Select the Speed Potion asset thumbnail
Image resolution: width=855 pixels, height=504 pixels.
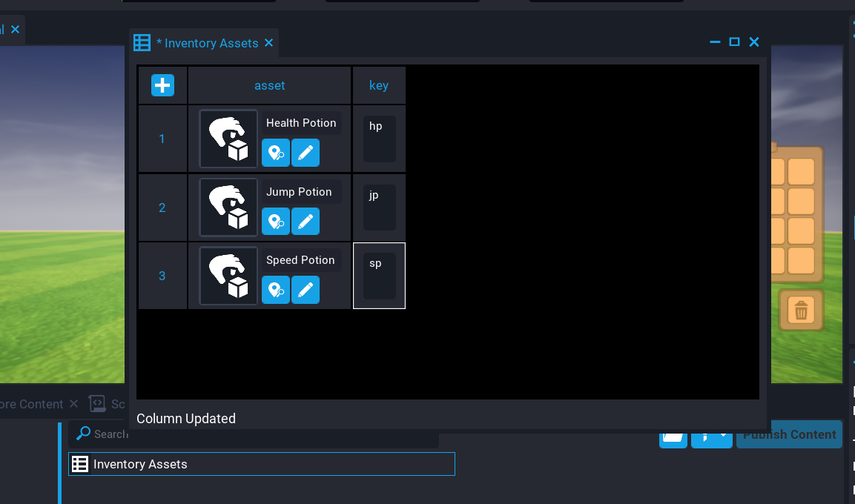pyautogui.click(x=228, y=276)
